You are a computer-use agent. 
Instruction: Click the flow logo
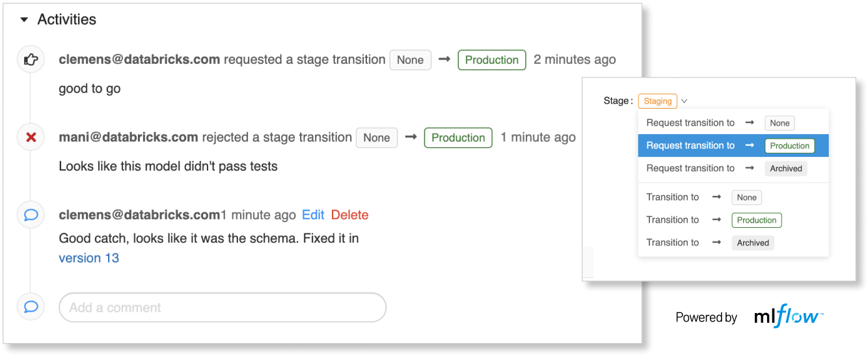coord(798,316)
